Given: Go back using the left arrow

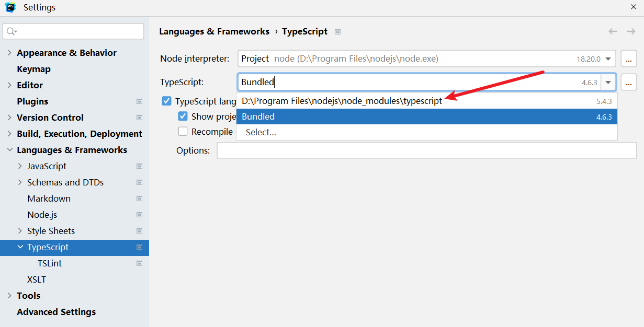Looking at the screenshot, I should tap(613, 31).
